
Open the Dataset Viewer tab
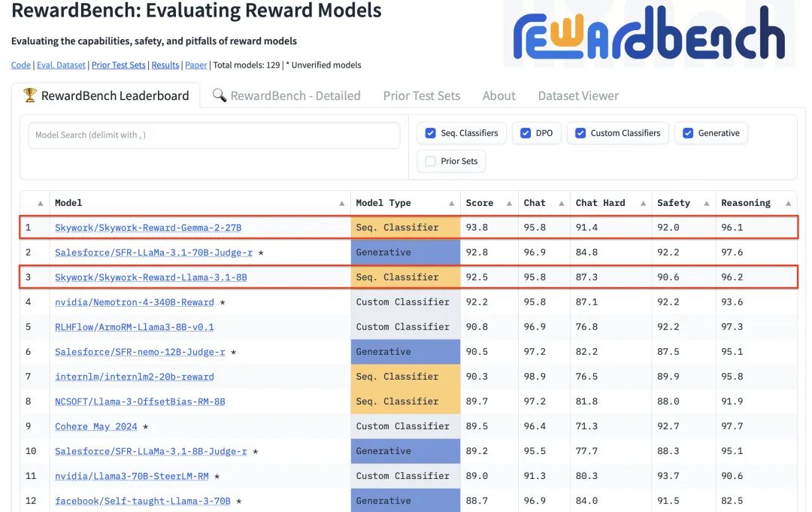[578, 95]
